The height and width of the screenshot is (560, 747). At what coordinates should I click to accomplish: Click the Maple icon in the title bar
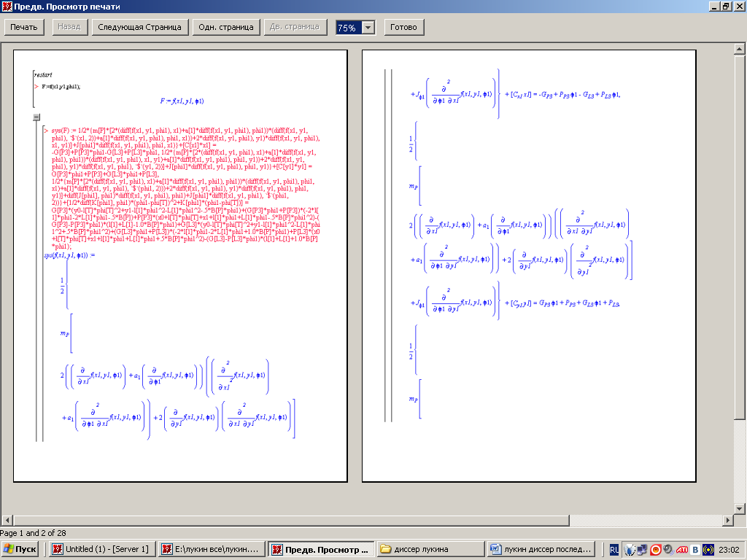click(x=7, y=6)
